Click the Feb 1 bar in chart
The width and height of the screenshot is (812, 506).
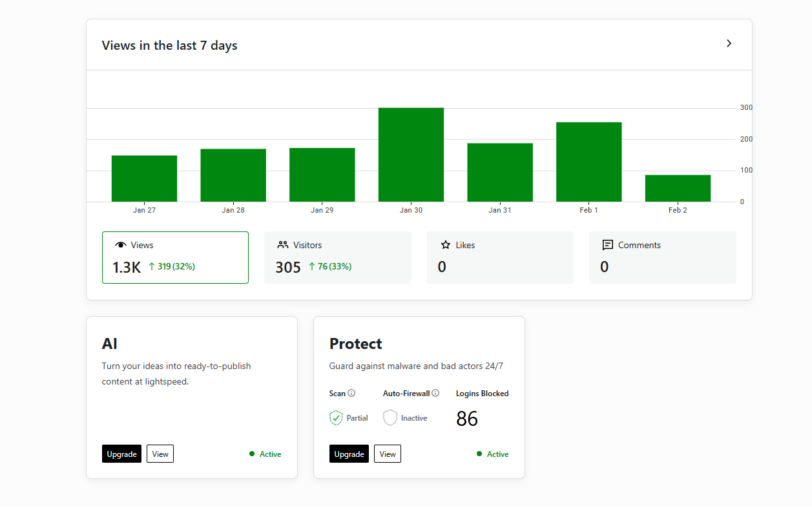tap(588, 162)
